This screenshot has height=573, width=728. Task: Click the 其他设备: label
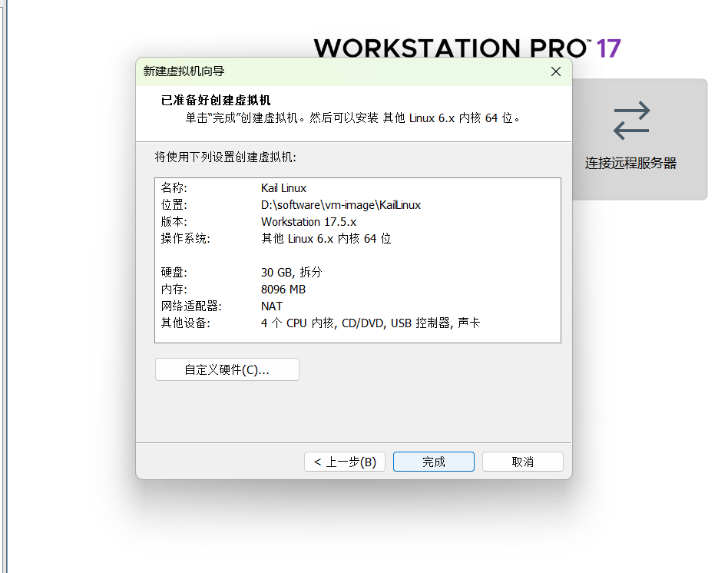tap(185, 323)
